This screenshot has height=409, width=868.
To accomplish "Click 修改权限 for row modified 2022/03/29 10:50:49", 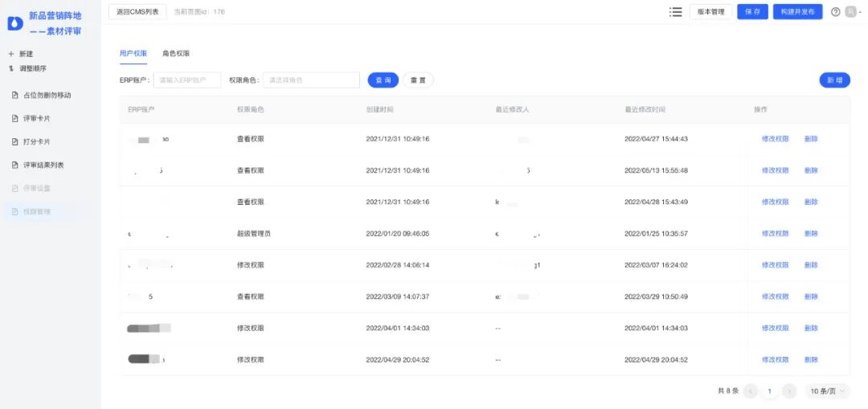I will tap(775, 297).
